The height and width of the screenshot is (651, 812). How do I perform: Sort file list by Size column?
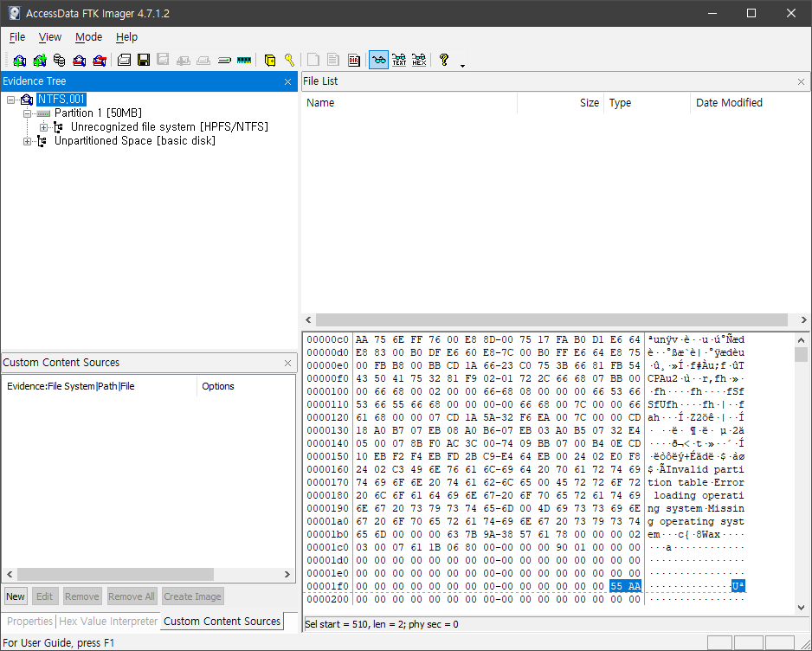(560, 102)
